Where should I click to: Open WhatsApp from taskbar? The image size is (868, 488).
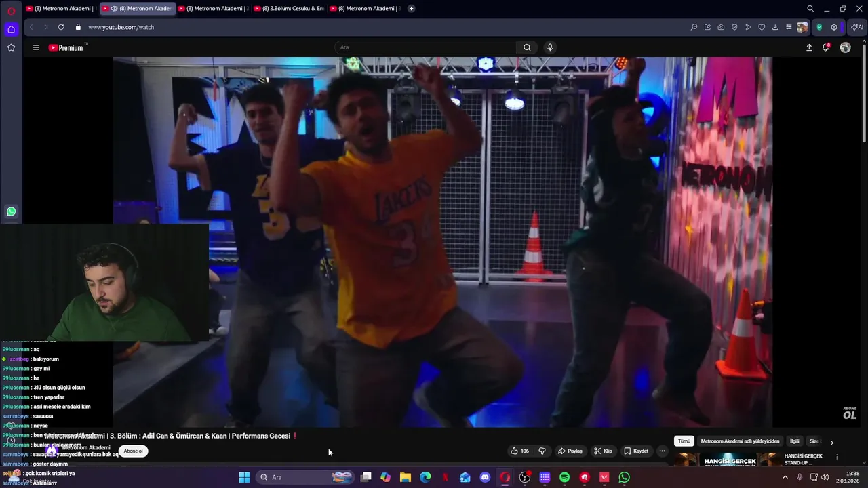click(x=624, y=477)
